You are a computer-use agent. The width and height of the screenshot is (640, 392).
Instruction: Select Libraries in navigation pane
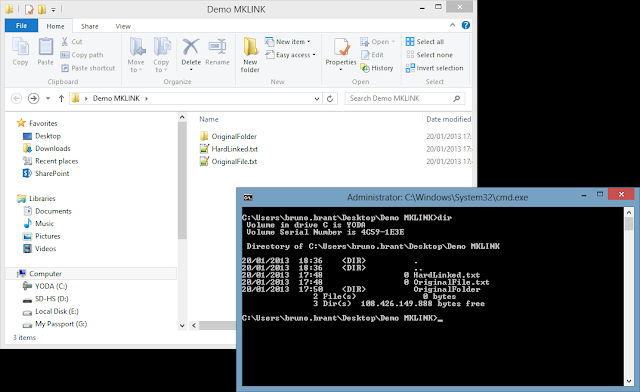(42, 198)
